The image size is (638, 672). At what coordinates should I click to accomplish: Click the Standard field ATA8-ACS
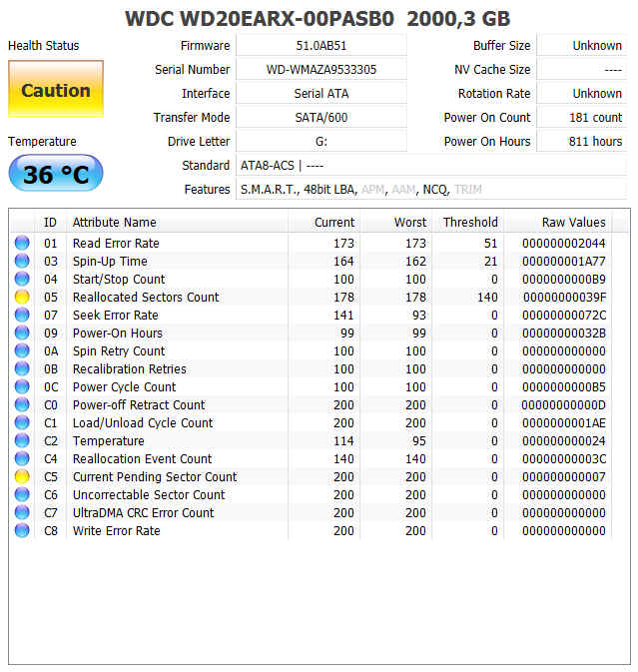coord(431,166)
